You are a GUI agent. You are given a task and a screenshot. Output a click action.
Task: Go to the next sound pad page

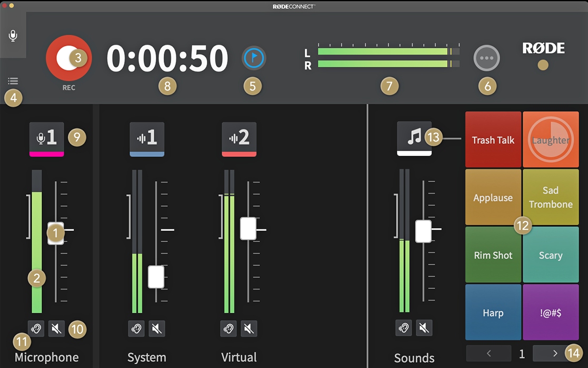pyautogui.click(x=555, y=353)
